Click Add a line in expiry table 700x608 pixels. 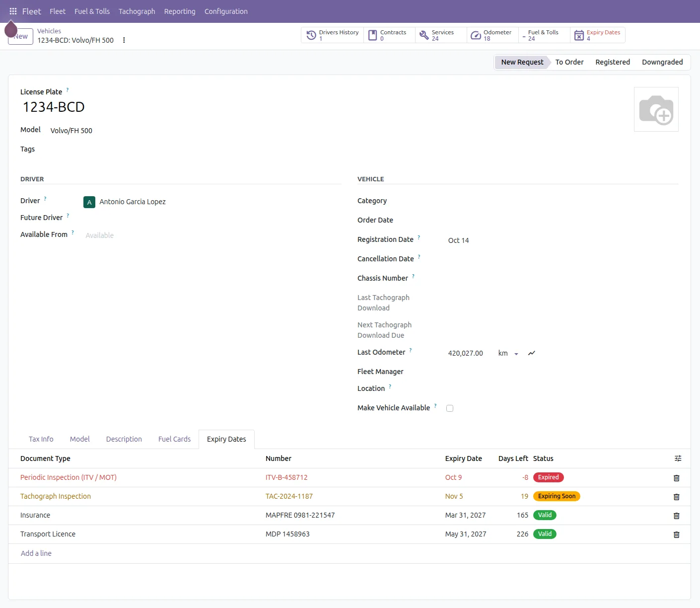pyautogui.click(x=36, y=553)
